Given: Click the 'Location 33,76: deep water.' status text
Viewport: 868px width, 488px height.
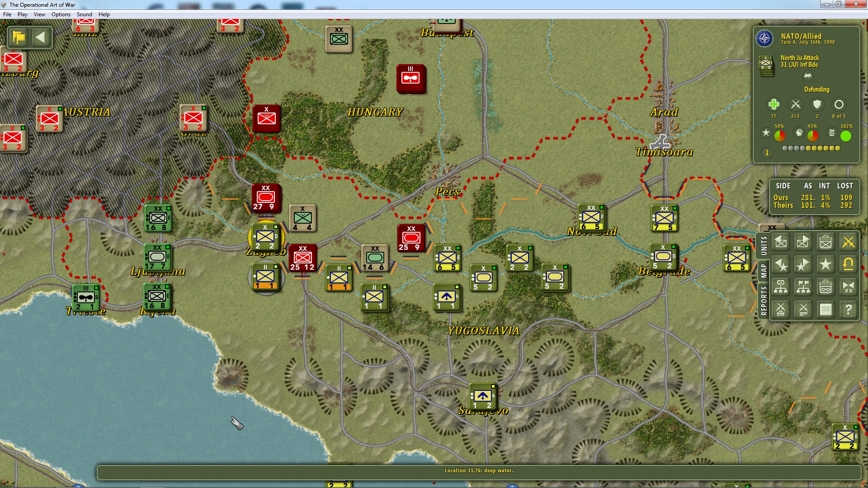Looking at the screenshot, I should pyautogui.click(x=479, y=470).
